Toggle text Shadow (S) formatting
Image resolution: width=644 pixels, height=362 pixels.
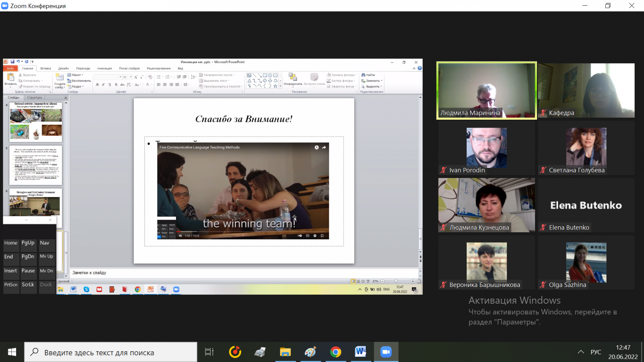click(116, 85)
